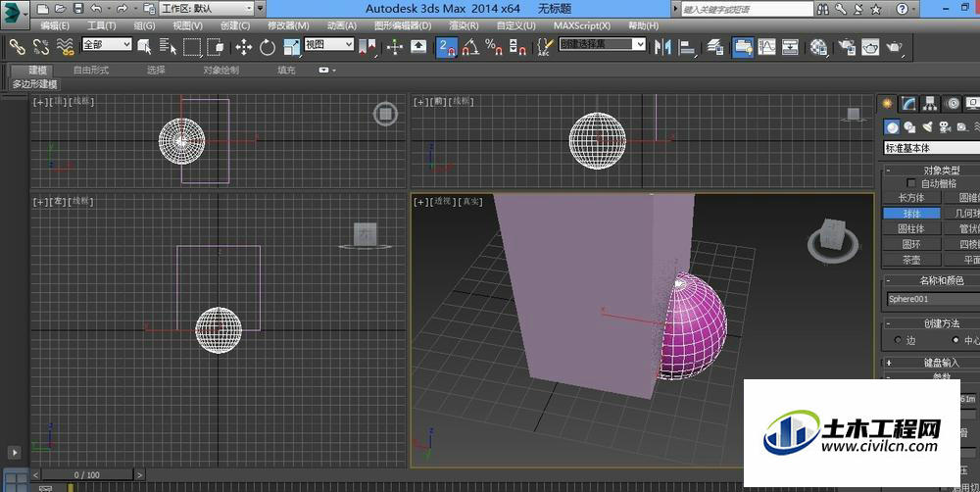Switch to the 自由形式 ribbon tab
980x492 pixels.
(x=91, y=70)
